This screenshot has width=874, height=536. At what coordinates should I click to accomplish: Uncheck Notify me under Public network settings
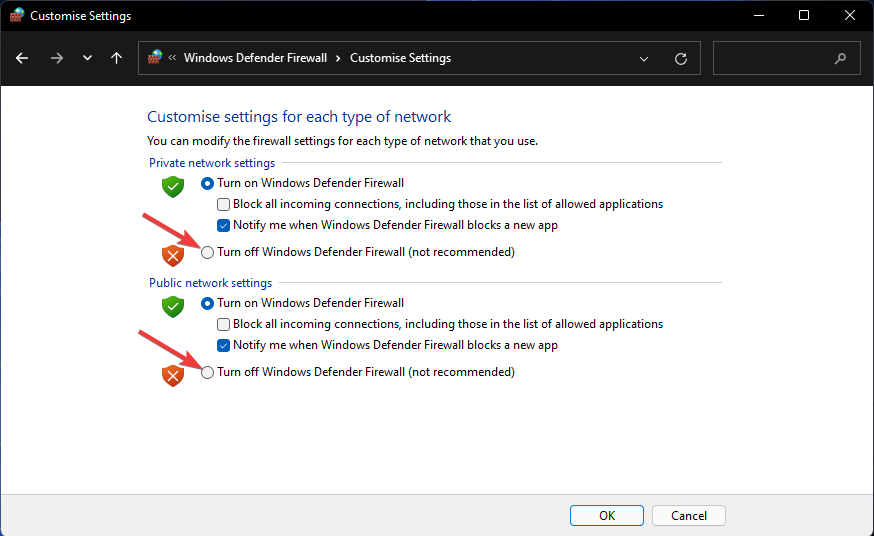[x=224, y=345]
